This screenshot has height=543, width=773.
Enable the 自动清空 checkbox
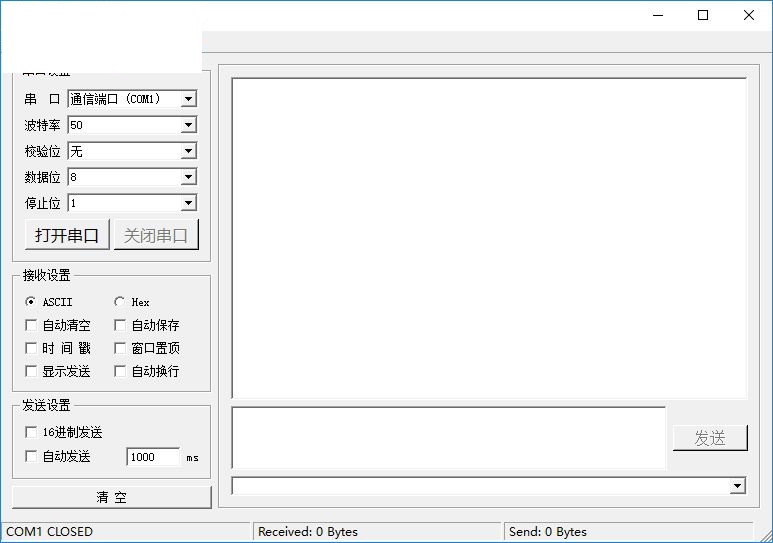(31, 325)
